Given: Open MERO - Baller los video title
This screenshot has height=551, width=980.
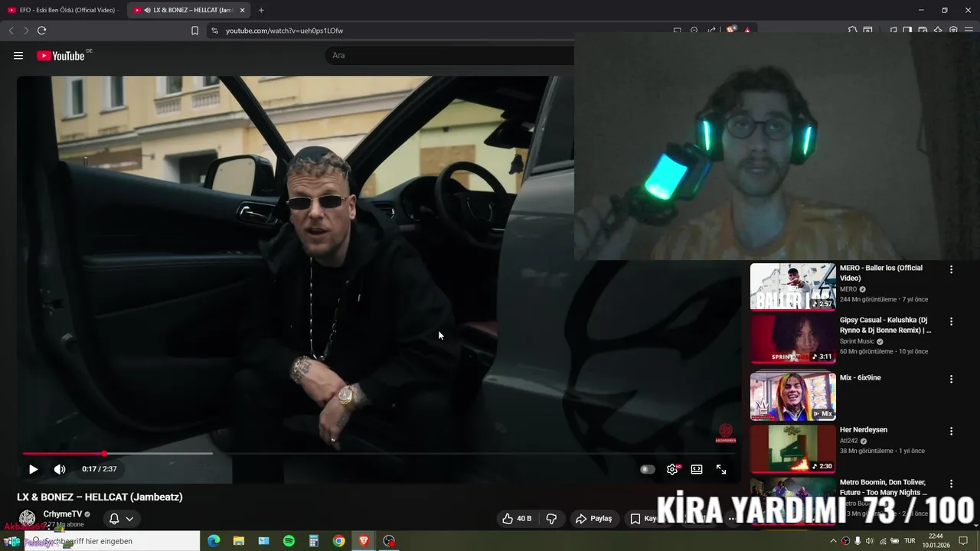Looking at the screenshot, I should point(881,273).
